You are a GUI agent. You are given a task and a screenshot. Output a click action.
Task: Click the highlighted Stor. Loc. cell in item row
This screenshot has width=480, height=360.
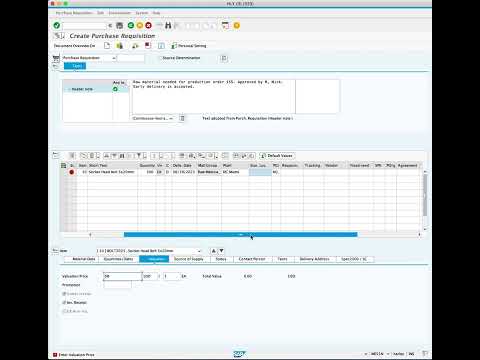tap(260, 172)
